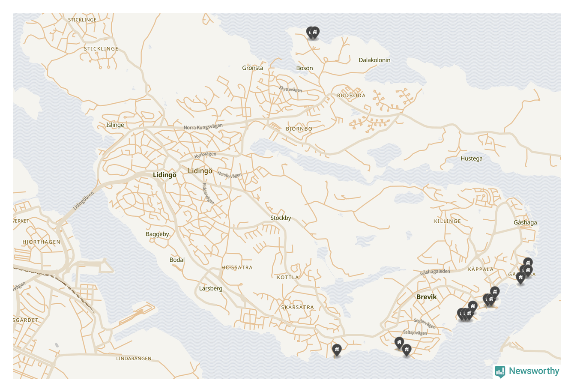Click the Newsworthy logo
This screenshot has height=392, width=574.
[526, 371]
